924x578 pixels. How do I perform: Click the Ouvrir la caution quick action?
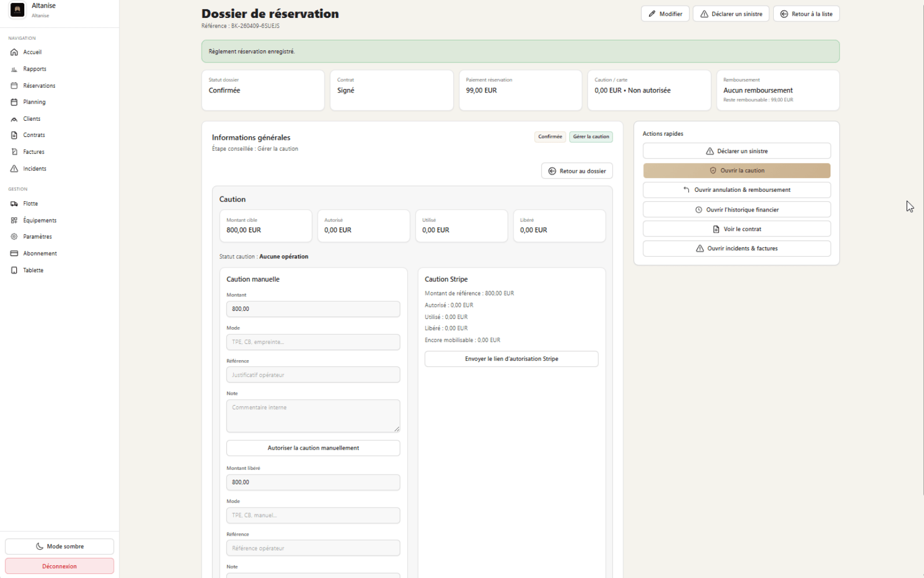pos(736,171)
